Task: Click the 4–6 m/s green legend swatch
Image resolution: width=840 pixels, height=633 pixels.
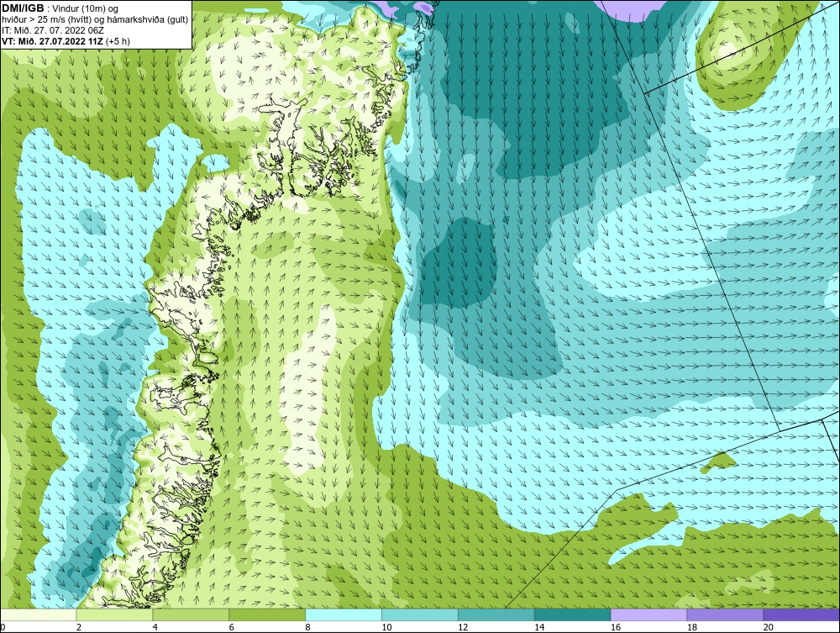Action: click(x=191, y=615)
